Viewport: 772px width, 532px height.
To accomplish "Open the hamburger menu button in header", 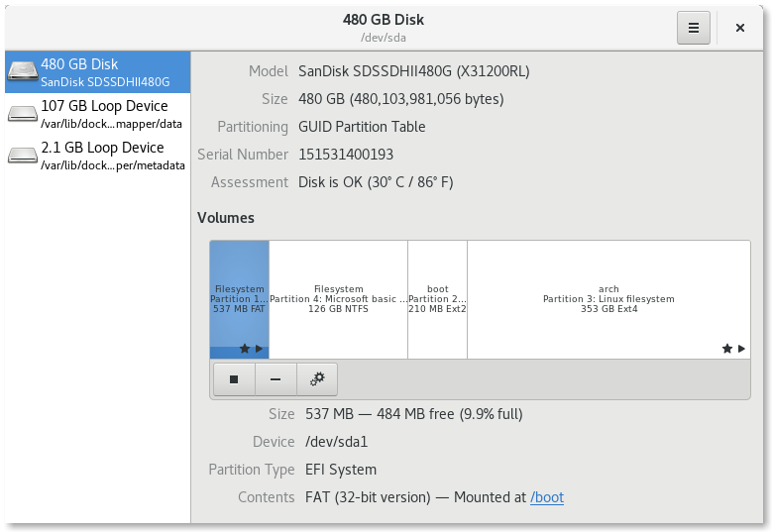I will pyautogui.click(x=694, y=28).
